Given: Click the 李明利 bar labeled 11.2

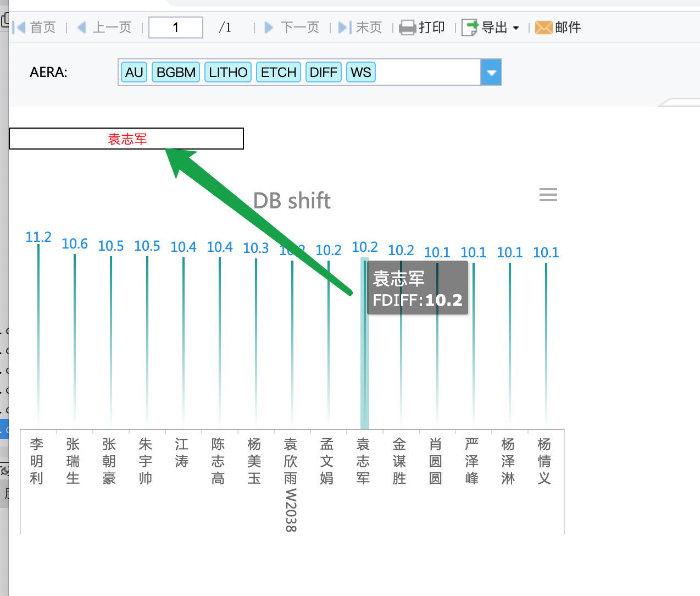Looking at the screenshot, I should pos(38,335).
